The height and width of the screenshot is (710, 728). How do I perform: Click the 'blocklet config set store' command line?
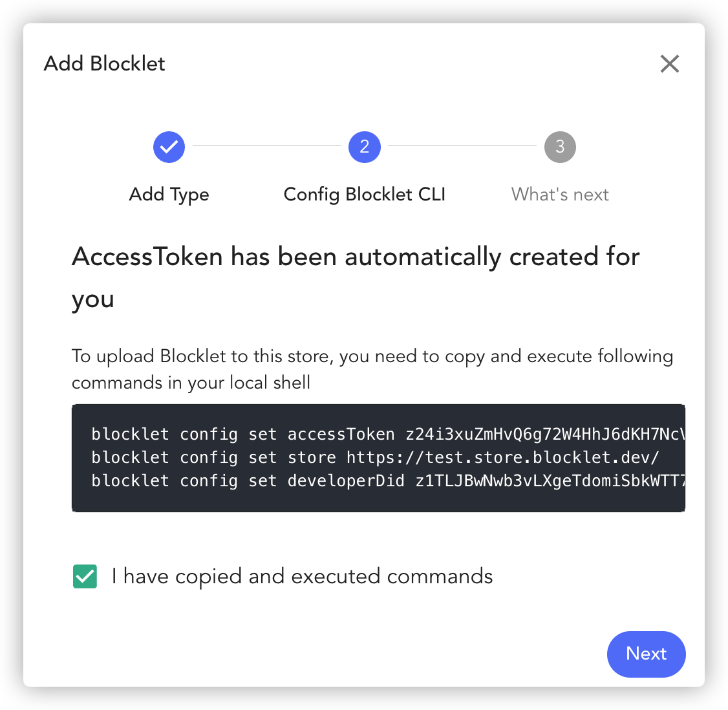click(x=375, y=457)
